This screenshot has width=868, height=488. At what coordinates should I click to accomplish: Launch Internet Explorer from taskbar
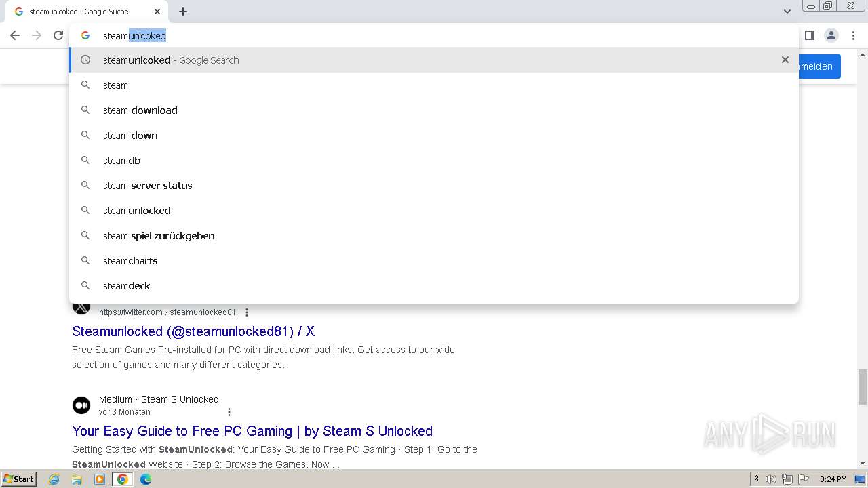tap(54, 479)
